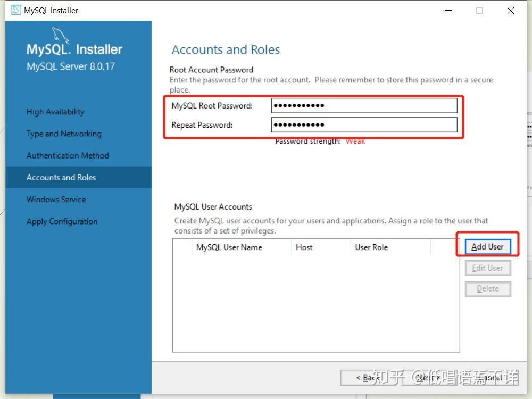Go back with the Back button
Viewport: 532px width, 399px height.
point(368,378)
